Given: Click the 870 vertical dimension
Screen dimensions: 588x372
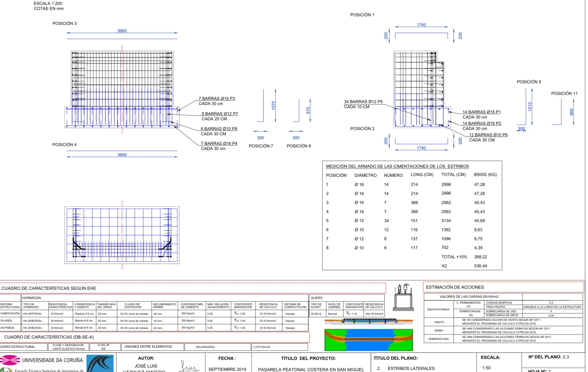Looking at the screenshot, I should pos(308,110).
